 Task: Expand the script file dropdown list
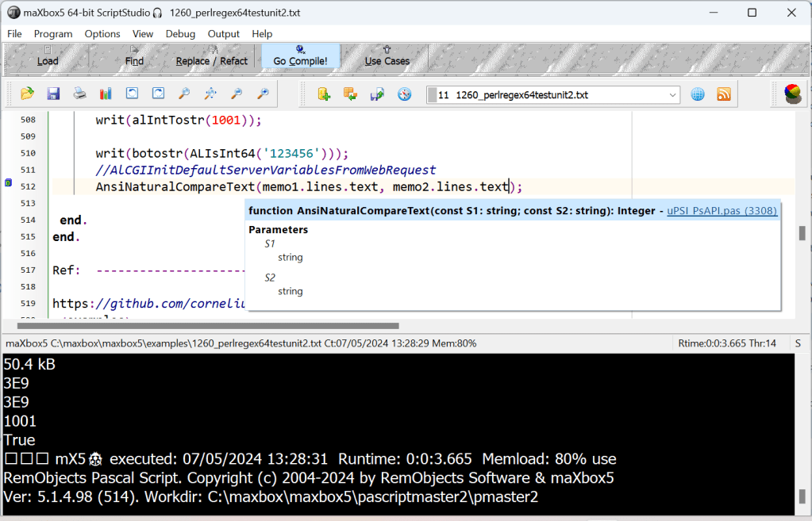coord(673,95)
